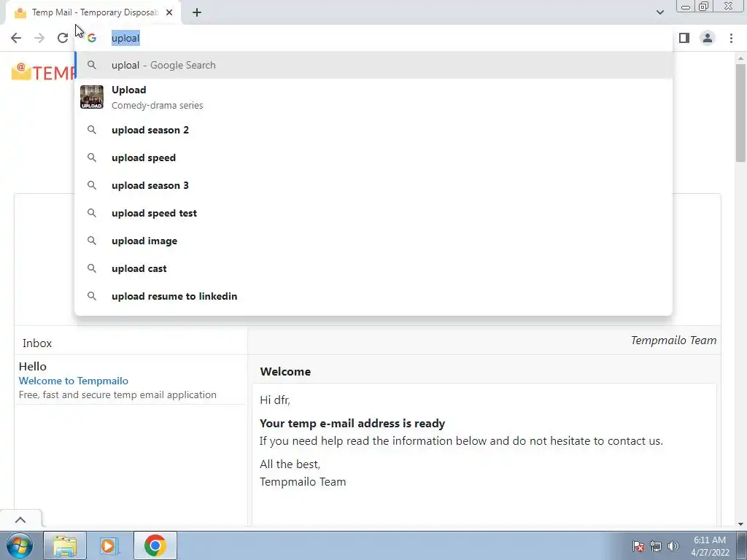Click the network tray icon
Screen dimensions: 747x560
(656, 546)
